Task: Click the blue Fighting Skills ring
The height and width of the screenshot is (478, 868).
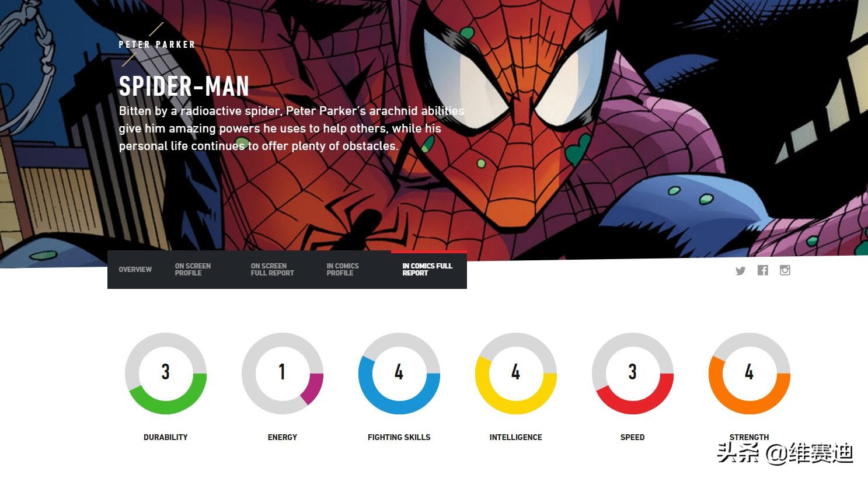Action: click(399, 374)
